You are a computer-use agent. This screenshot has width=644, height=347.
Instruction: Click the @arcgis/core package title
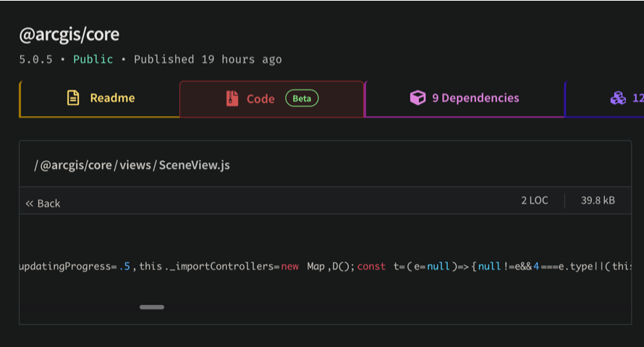pyautogui.click(x=69, y=35)
